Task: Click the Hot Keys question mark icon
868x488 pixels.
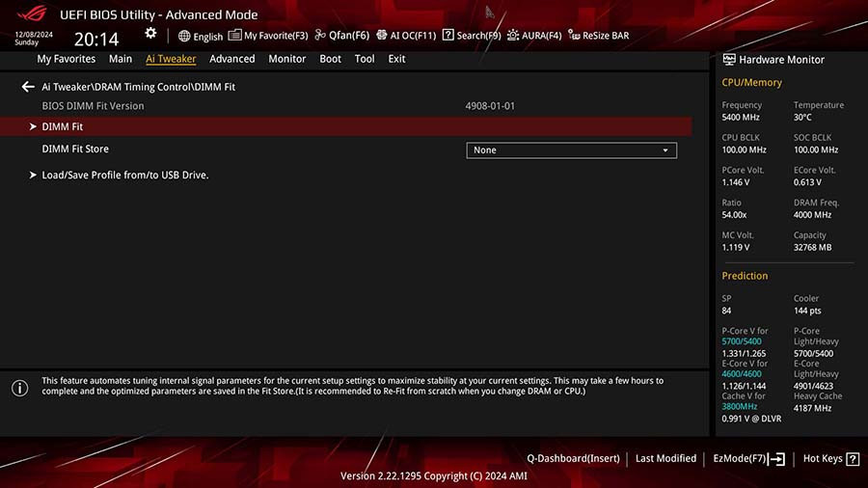Action: pos(853,459)
